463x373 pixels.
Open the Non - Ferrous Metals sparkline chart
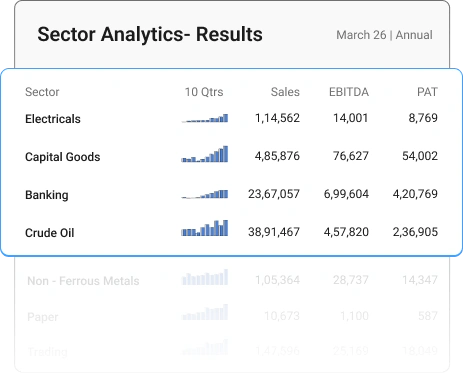tap(205, 277)
